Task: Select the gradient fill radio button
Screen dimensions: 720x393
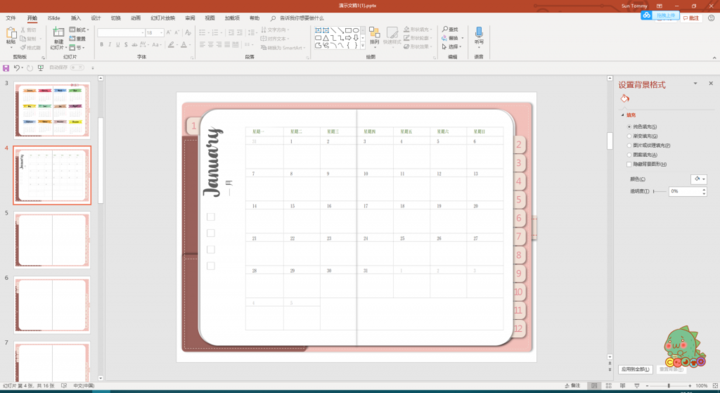Action: point(629,136)
